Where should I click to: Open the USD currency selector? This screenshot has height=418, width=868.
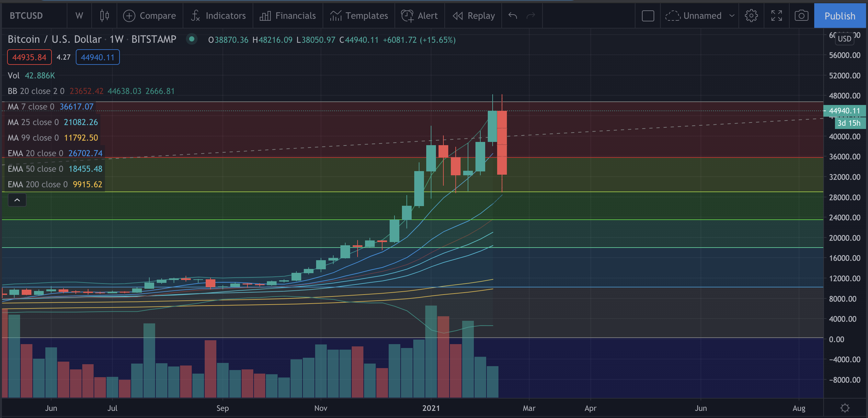click(844, 39)
